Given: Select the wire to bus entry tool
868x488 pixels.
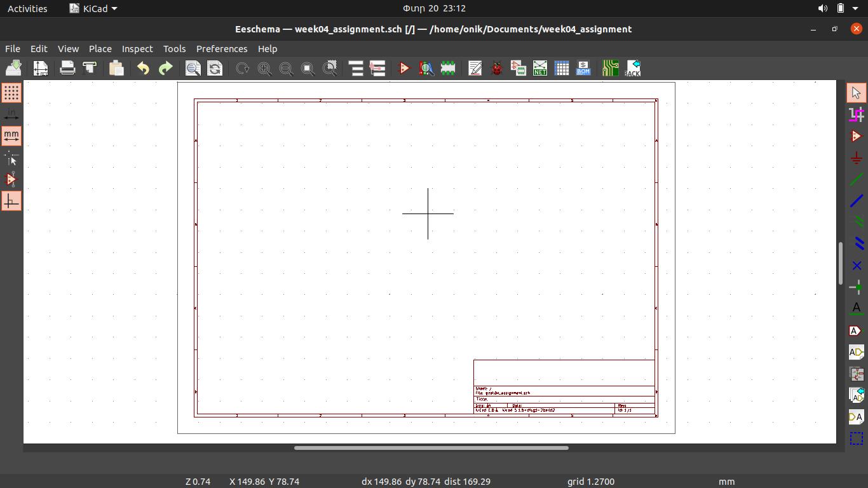Looking at the screenshot, I should (x=857, y=222).
